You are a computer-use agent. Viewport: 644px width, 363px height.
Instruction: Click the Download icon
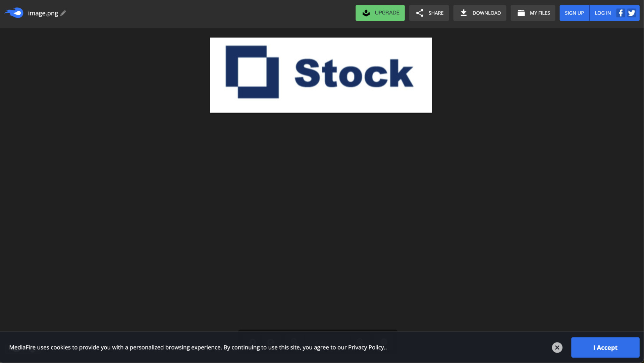tap(464, 13)
